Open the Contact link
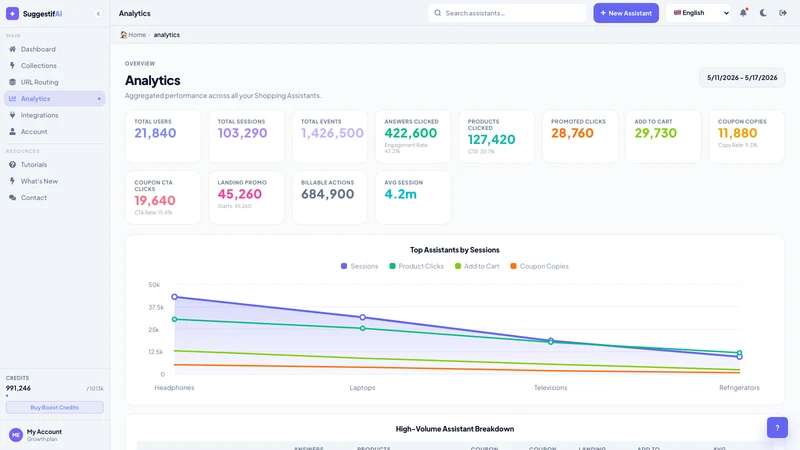This screenshot has width=800, height=450. point(55,197)
